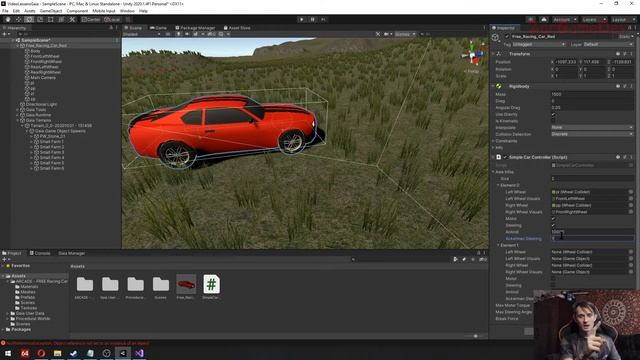Toggle Element 0 Motor checkbox
The width and height of the screenshot is (640, 360).
pyautogui.click(x=553, y=218)
